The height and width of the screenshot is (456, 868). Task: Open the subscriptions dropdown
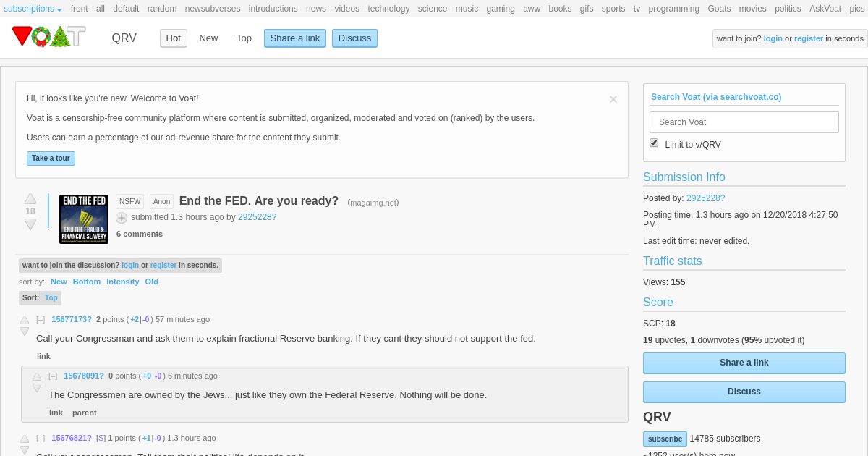point(33,9)
